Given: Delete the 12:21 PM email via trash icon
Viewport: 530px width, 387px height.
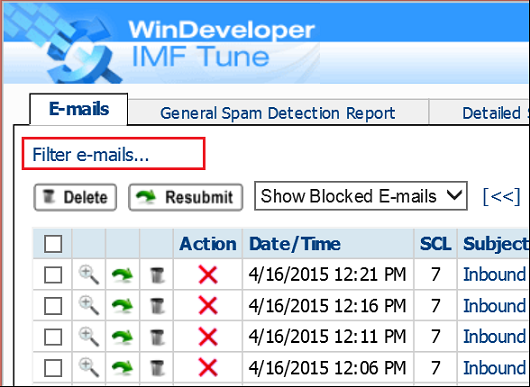Looking at the screenshot, I should coord(157,275).
